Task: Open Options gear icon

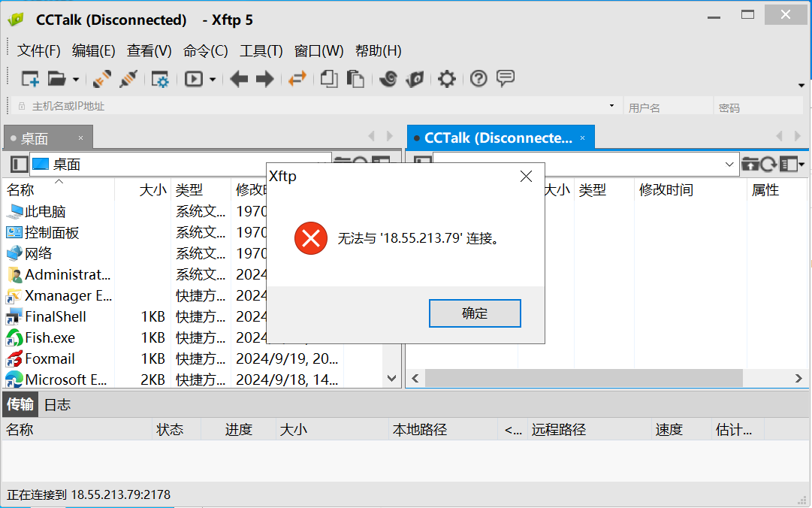Action: [446, 79]
